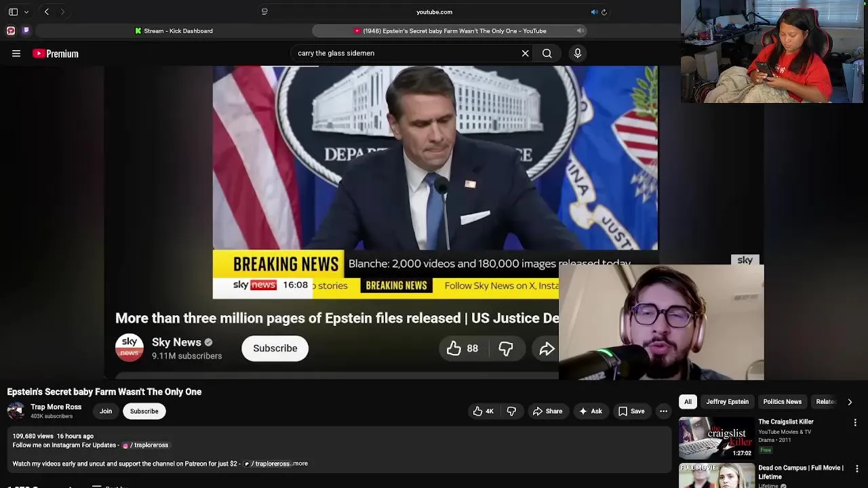Open Trap More Ross channel avatar
Viewport: 868px width, 488px height.
tap(16, 411)
